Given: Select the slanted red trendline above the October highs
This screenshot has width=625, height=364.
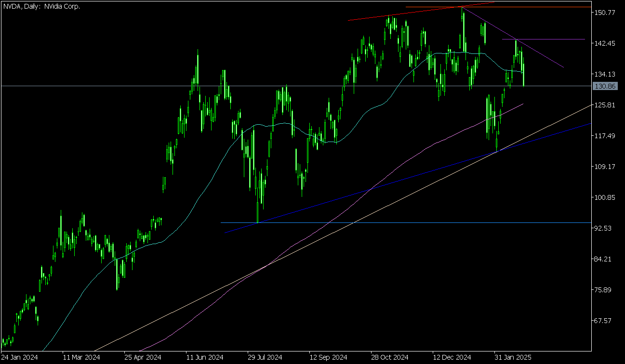Looking at the screenshot, I should click(x=421, y=12).
